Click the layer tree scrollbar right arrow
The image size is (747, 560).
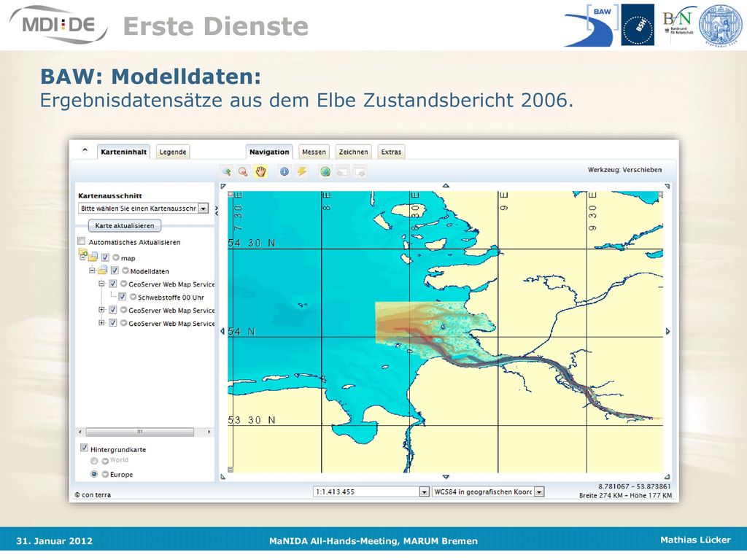click(209, 432)
